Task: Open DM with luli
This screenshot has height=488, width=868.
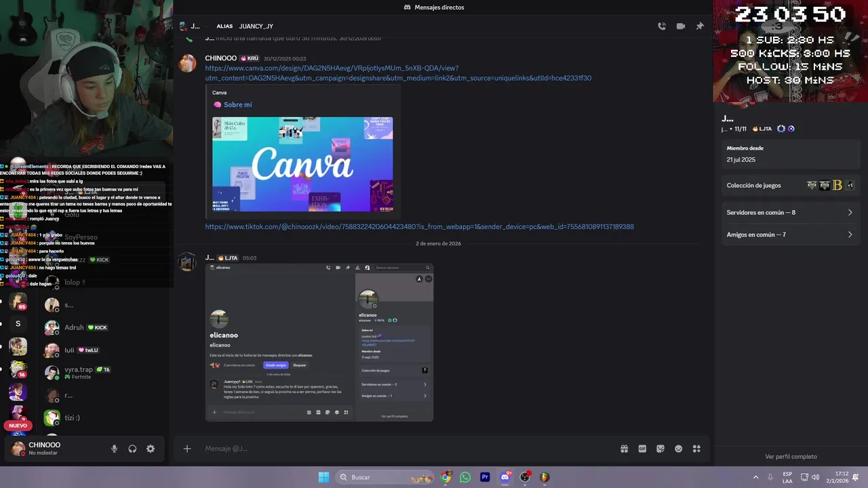Action: pos(102,350)
